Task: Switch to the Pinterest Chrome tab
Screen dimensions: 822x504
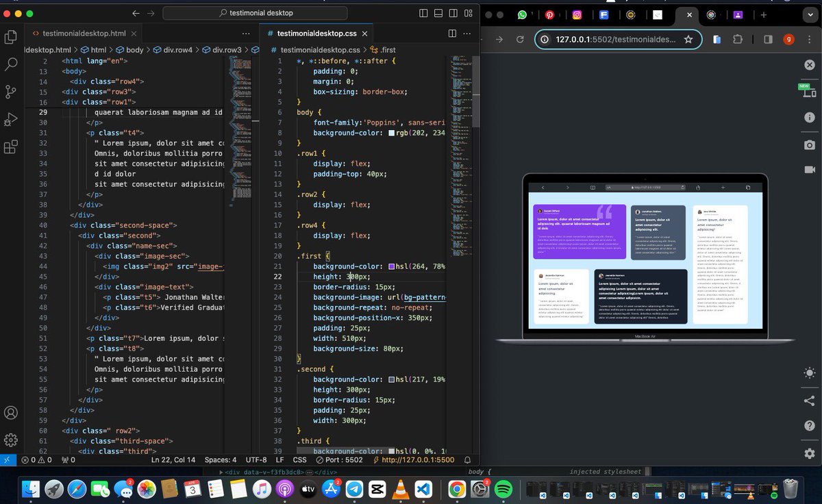Action: tap(549, 15)
